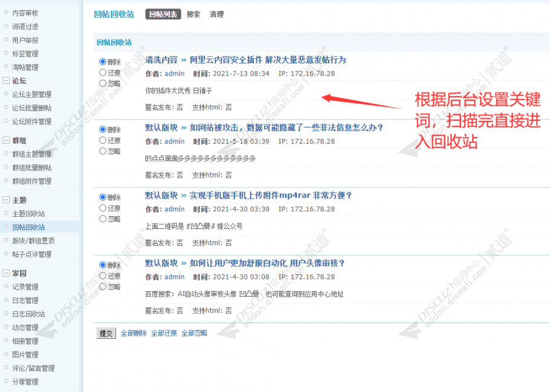Open 默认版块 link of 用户头像审核 post
Screen dimensions: 550x392
point(161,263)
